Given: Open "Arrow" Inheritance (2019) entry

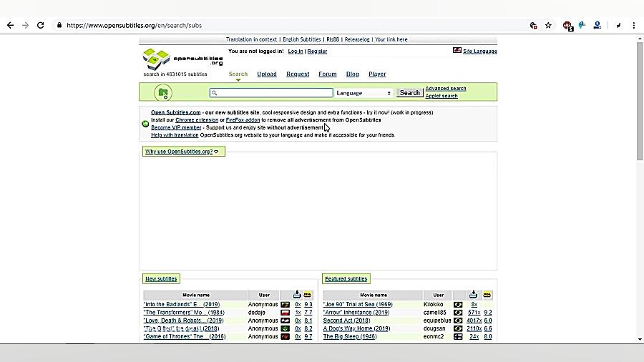Looking at the screenshot, I should [356, 313].
